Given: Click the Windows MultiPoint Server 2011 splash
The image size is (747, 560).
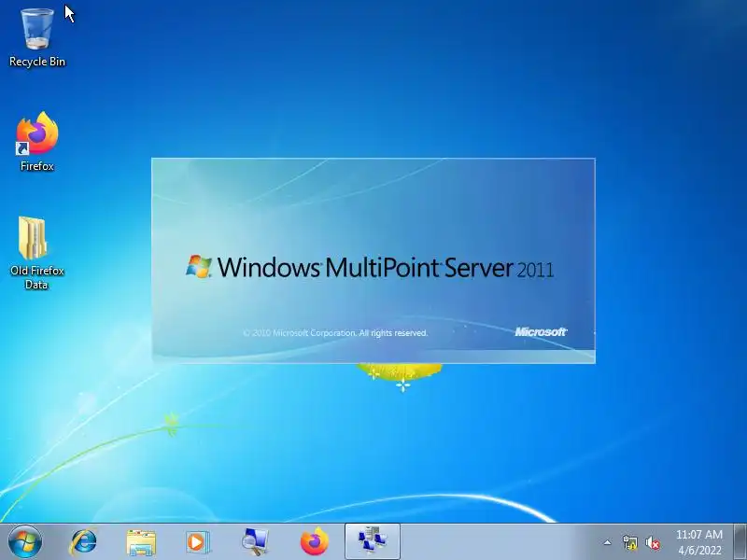Looking at the screenshot, I should (373, 260).
